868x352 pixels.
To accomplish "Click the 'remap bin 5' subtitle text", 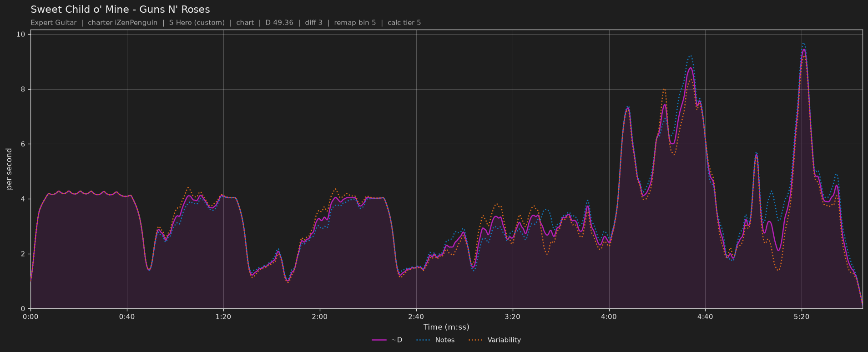I will [x=355, y=22].
